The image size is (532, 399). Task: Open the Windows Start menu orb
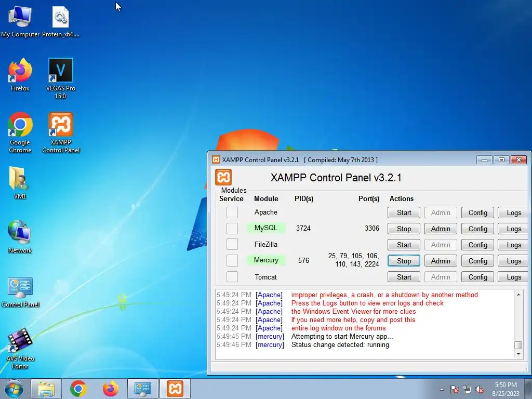(13, 389)
